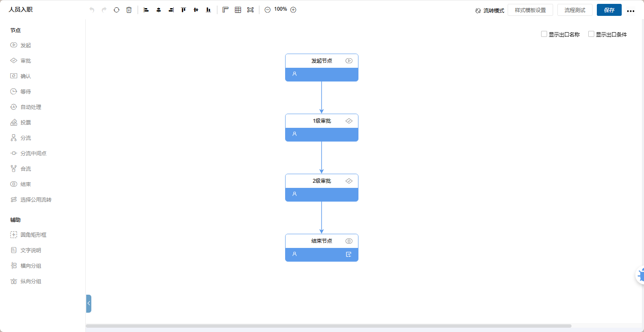
Task: Zoom in with the plus icon
Action: click(x=293, y=10)
